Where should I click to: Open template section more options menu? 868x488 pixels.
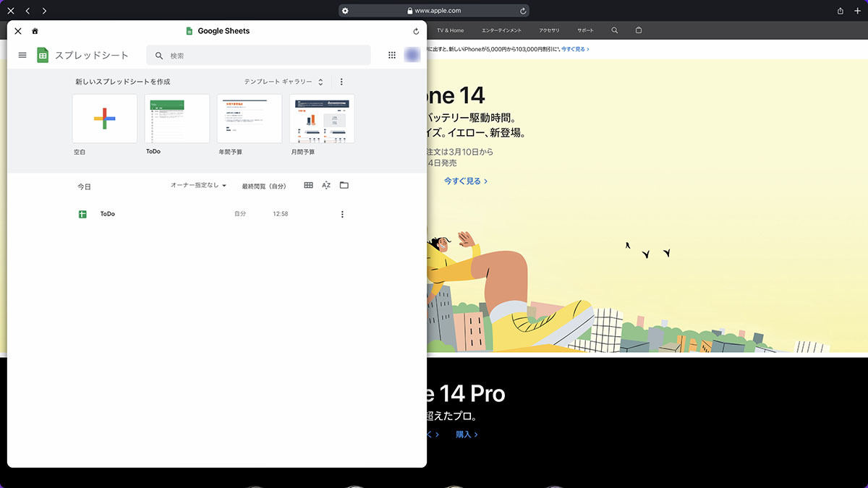[342, 82]
